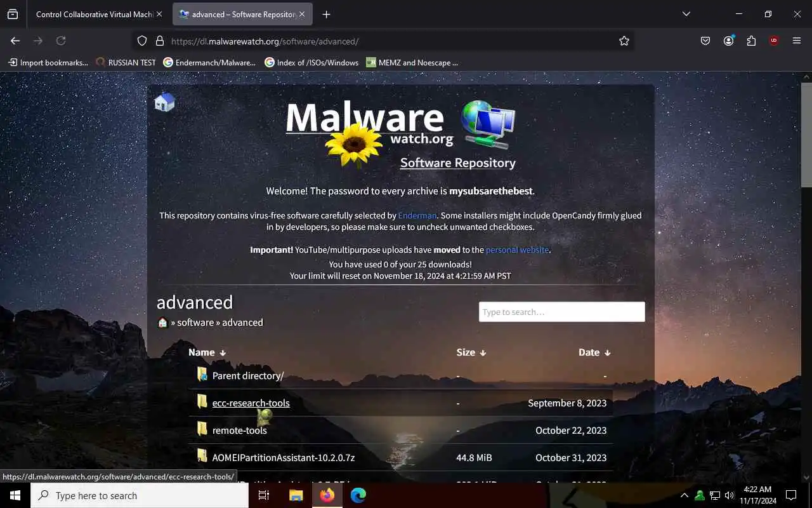Click the Firefox taskbar icon
This screenshot has height=508, width=812.
pyautogui.click(x=327, y=495)
